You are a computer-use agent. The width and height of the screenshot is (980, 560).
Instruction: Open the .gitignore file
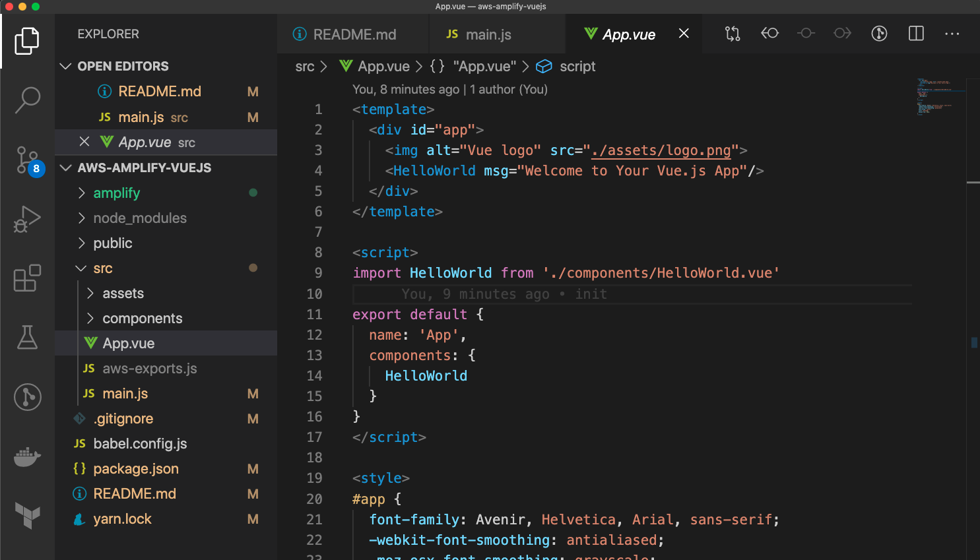[166, 419]
